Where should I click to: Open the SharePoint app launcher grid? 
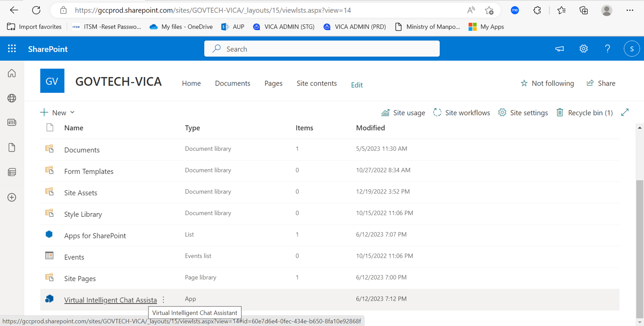click(x=12, y=49)
